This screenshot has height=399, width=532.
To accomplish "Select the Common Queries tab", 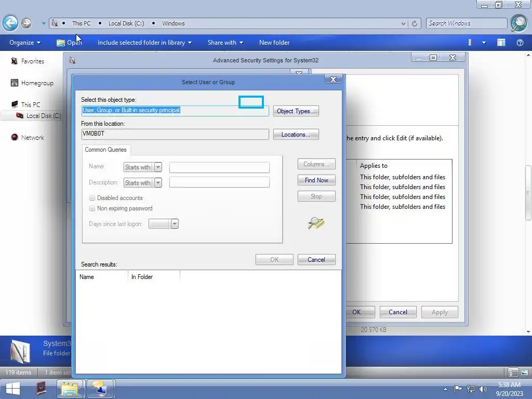I will 105,150.
